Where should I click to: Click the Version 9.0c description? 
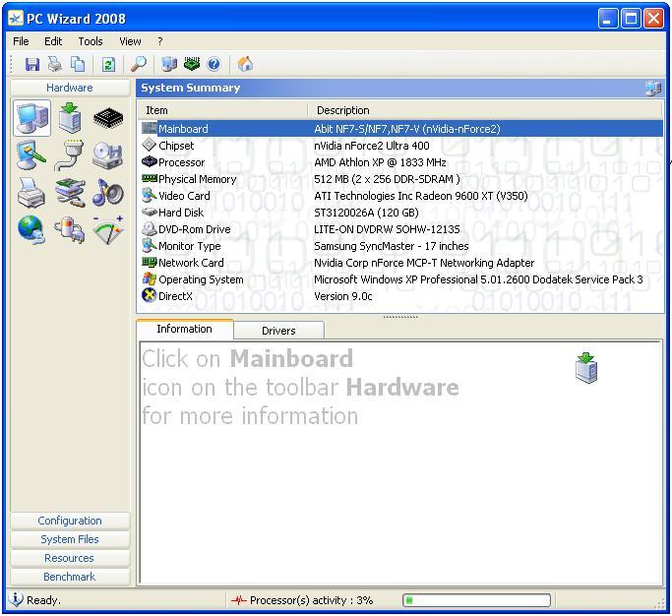point(342,296)
